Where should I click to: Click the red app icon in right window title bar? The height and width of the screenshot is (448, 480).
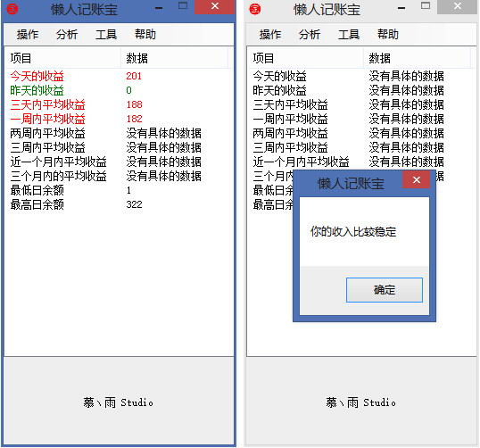coord(254,9)
